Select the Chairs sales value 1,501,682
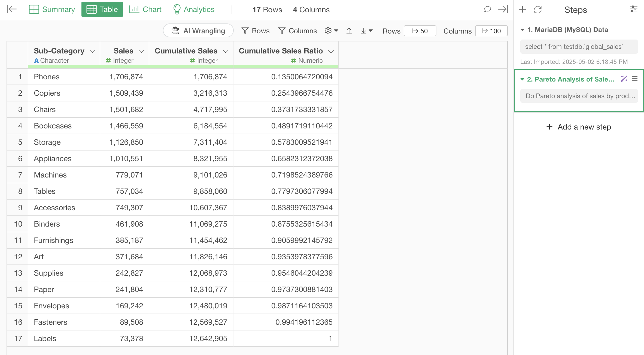Screen dimensions: 644x355 point(124,109)
